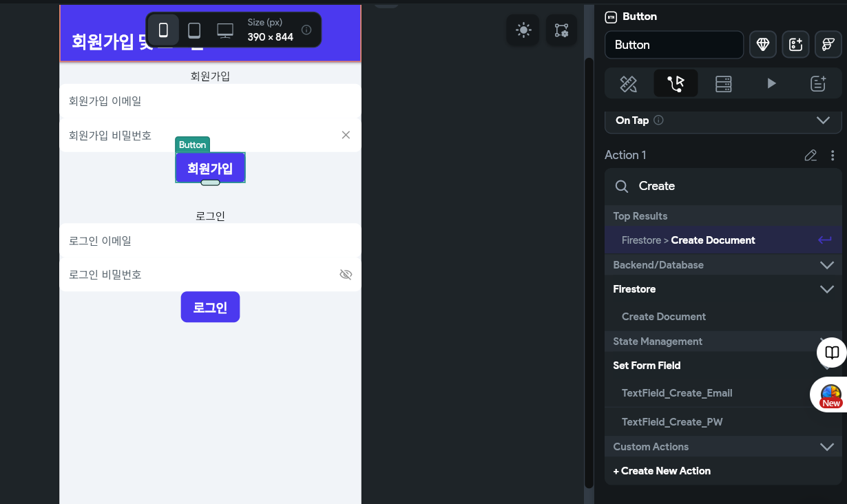The width and height of the screenshot is (847, 504).
Task: Click the floating New badge icon
Action: tap(830, 395)
